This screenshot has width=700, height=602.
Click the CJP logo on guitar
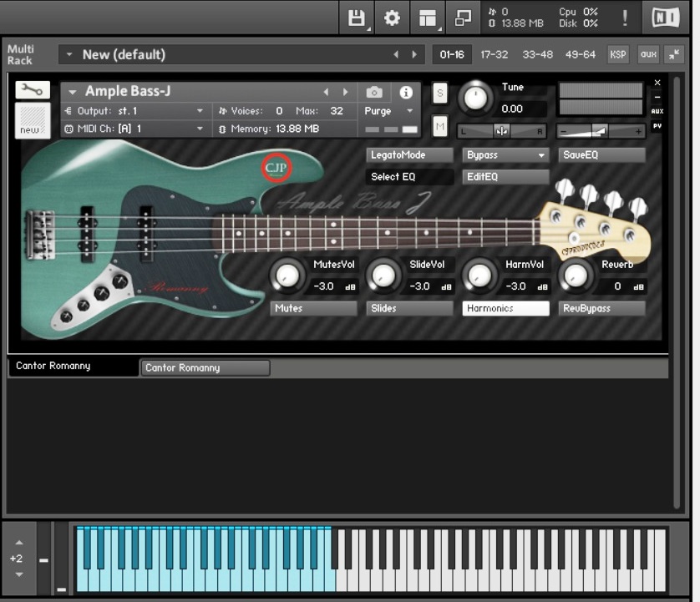point(276,168)
